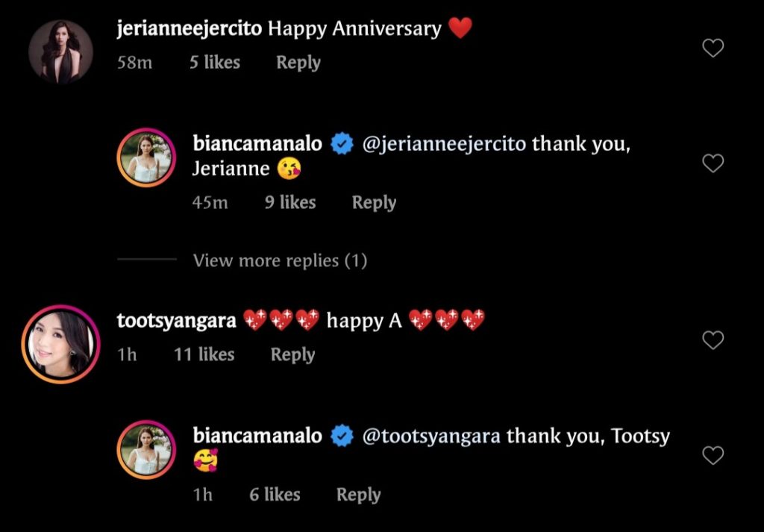Open the jerianneejercito username link

click(190, 29)
